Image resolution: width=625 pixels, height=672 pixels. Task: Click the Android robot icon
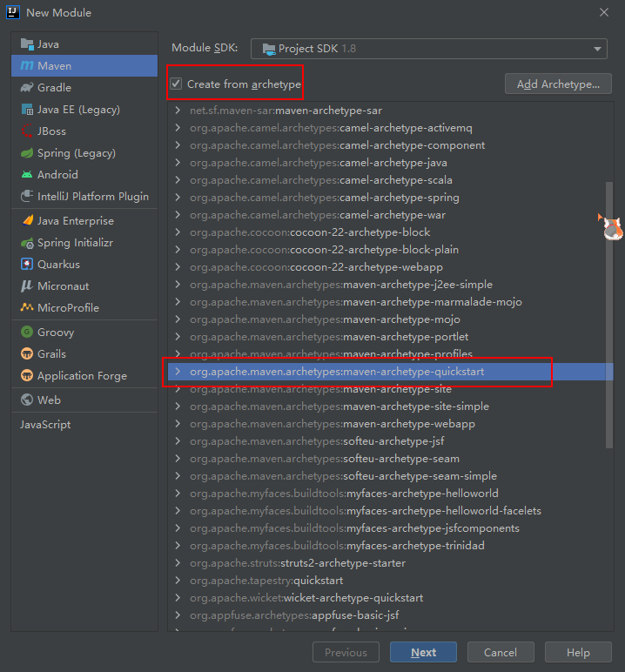point(27,174)
